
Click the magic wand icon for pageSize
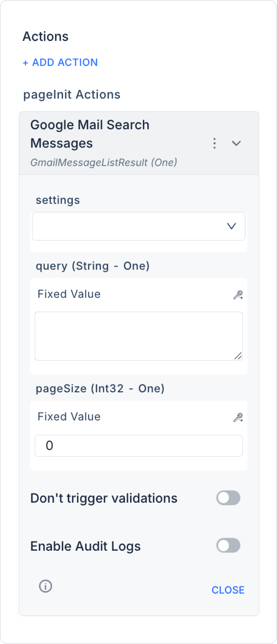tap(238, 417)
